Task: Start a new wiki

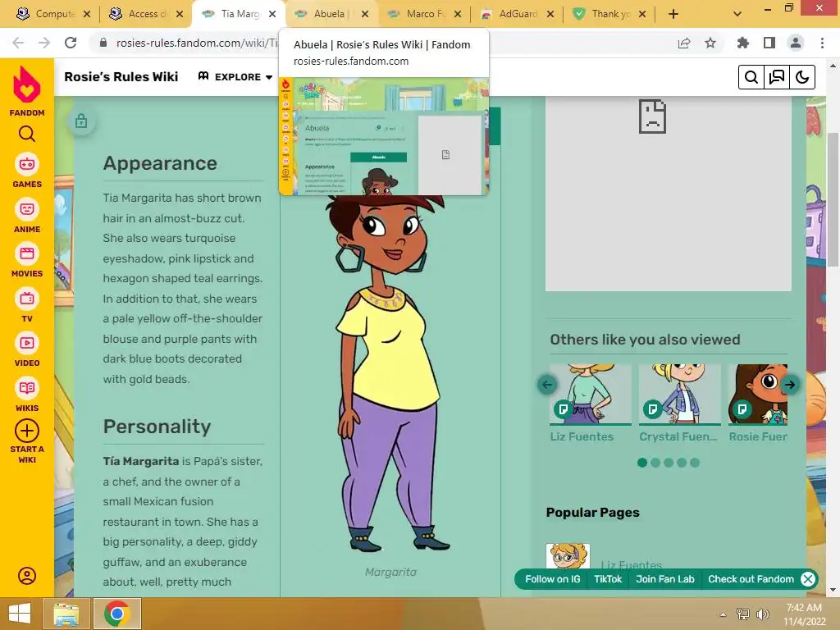Action: pos(27,442)
